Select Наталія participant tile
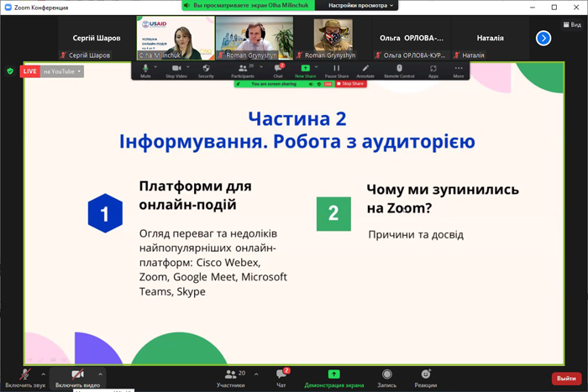 tap(490, 39)
